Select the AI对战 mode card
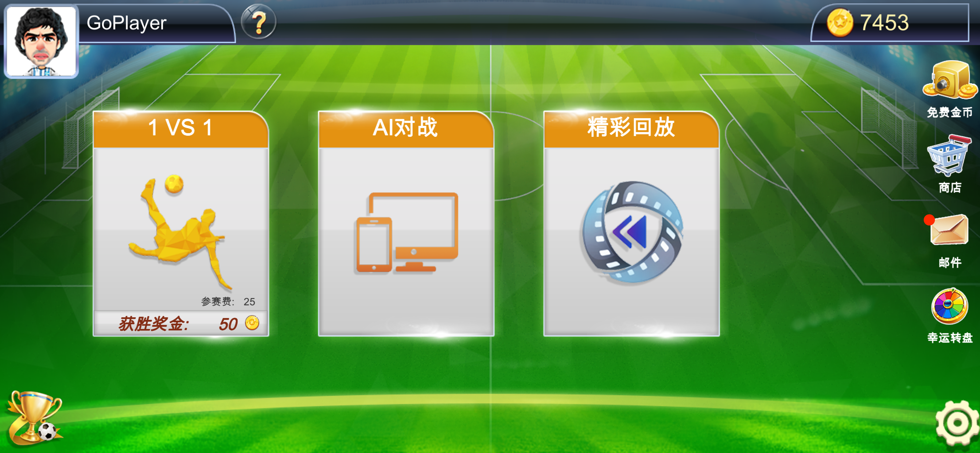Screen dimensions: 980x453 click(406, 224)
